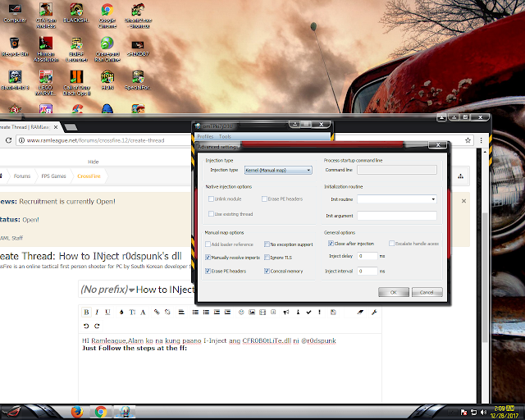Open the Google Chrome desktop shortcut
Image resolution: width=525 pixels, height=420 pixels.
pyautogui.click(x=107, y=16)
